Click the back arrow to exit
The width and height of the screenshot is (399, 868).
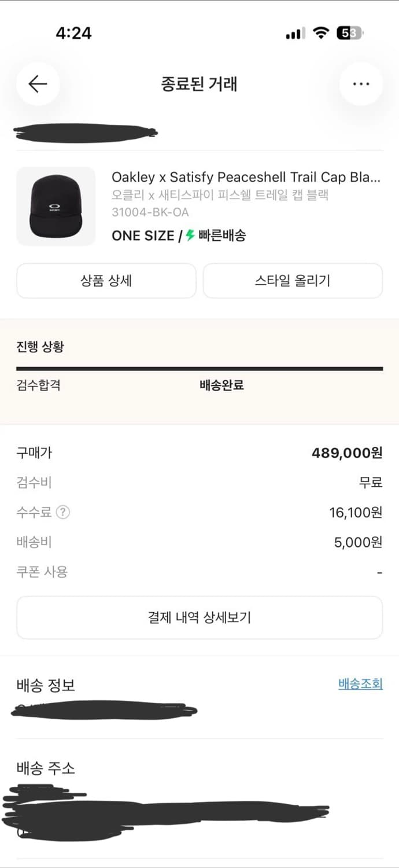[38, 84]
